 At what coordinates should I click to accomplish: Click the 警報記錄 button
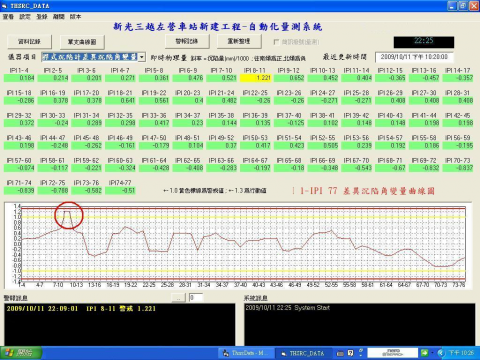pos(187,41)
